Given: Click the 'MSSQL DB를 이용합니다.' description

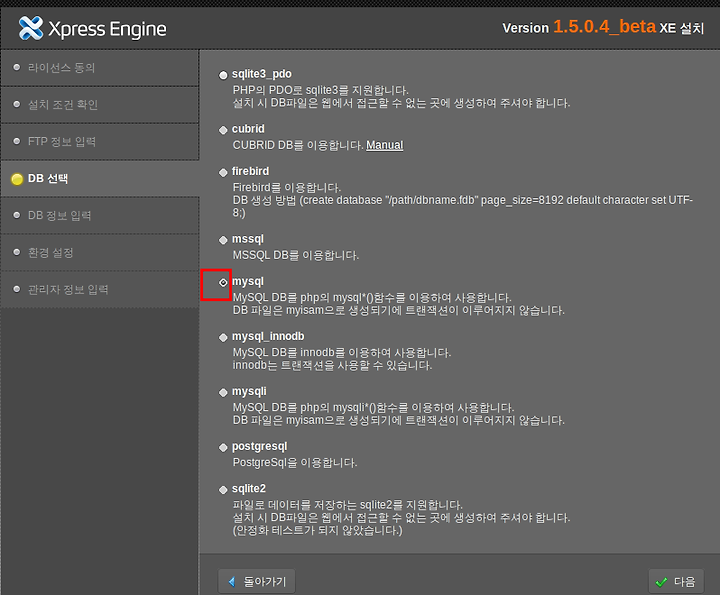Looking at the screenshot, I should tap(296, 255).
